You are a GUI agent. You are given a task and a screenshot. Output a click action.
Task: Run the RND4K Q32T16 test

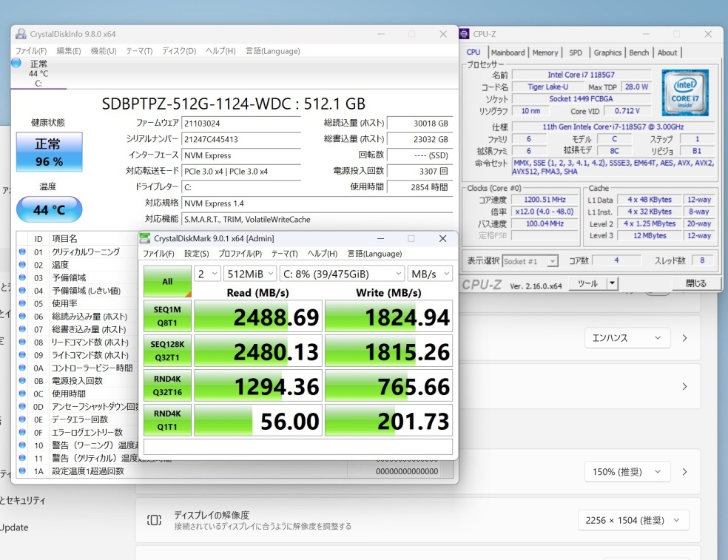click(x=168, y=385)
